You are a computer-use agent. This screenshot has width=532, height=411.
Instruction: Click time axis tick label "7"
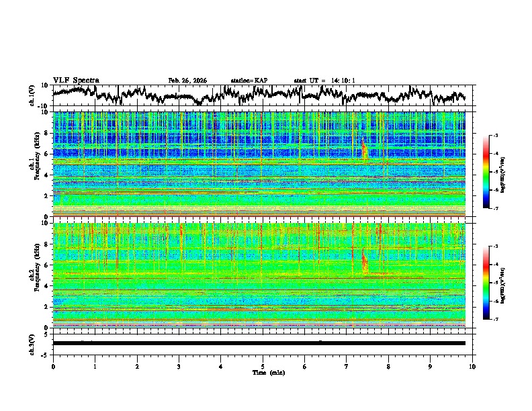347,367
